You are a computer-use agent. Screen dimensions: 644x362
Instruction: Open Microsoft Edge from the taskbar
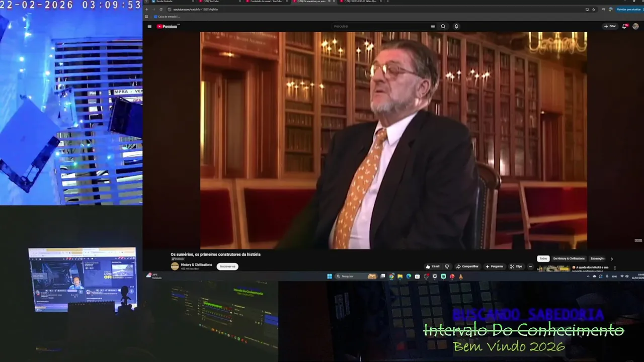[409, 276]
